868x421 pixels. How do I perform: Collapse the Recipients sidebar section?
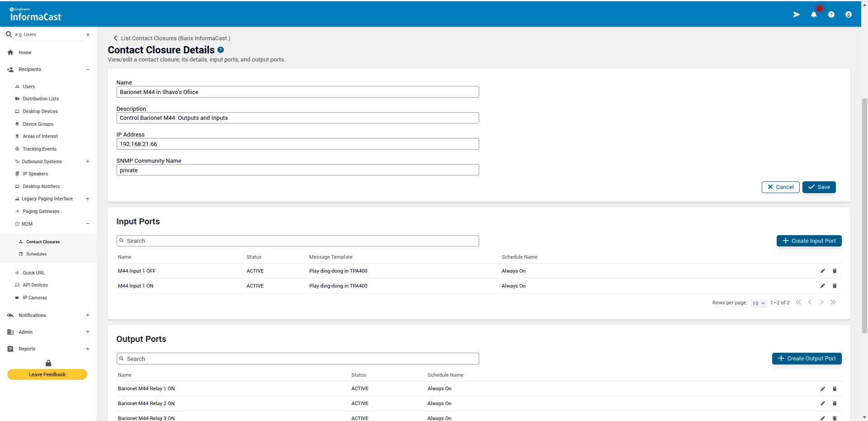(x=88, y=69)
